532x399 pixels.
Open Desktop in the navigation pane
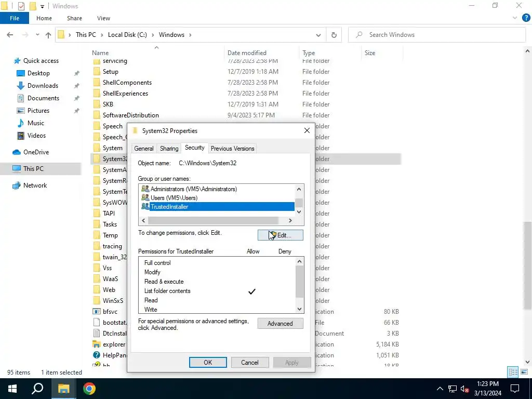[x=38, y=73]
